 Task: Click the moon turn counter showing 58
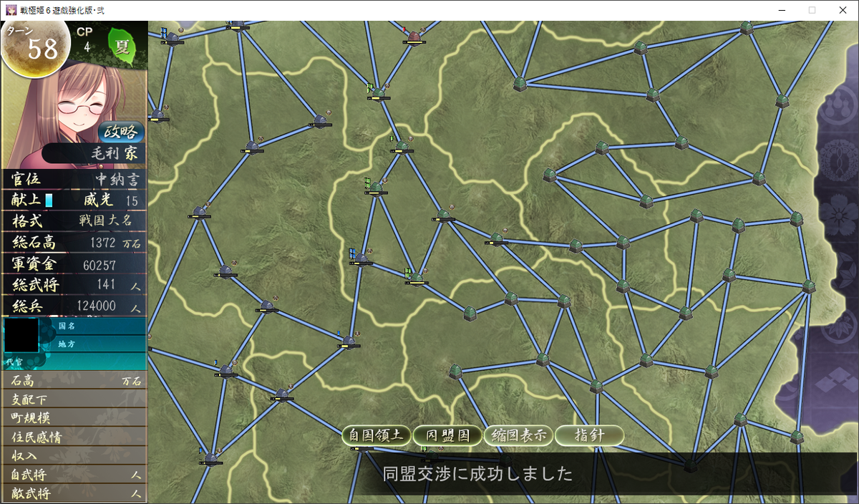36,46
